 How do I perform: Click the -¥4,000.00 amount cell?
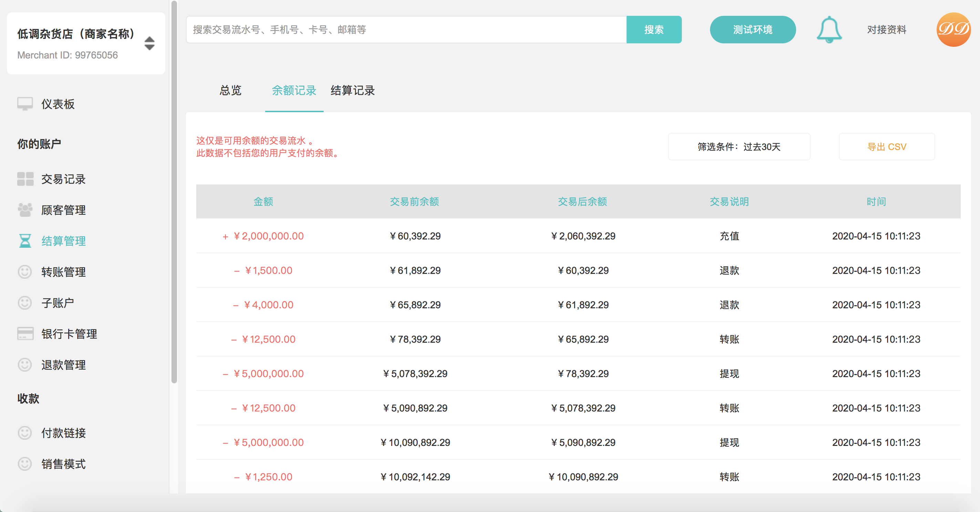click(263, 305)
